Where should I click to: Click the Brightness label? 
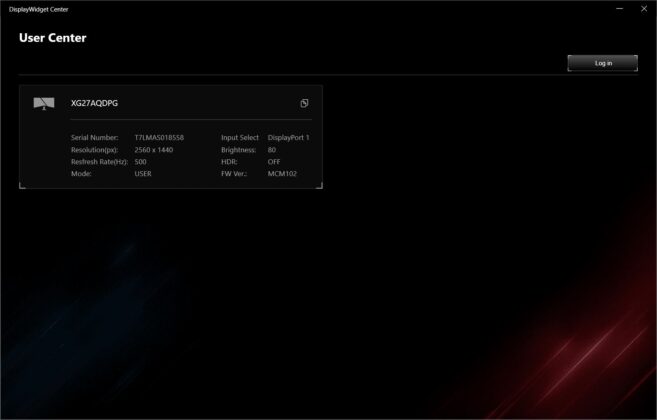[x=238, y=150]
